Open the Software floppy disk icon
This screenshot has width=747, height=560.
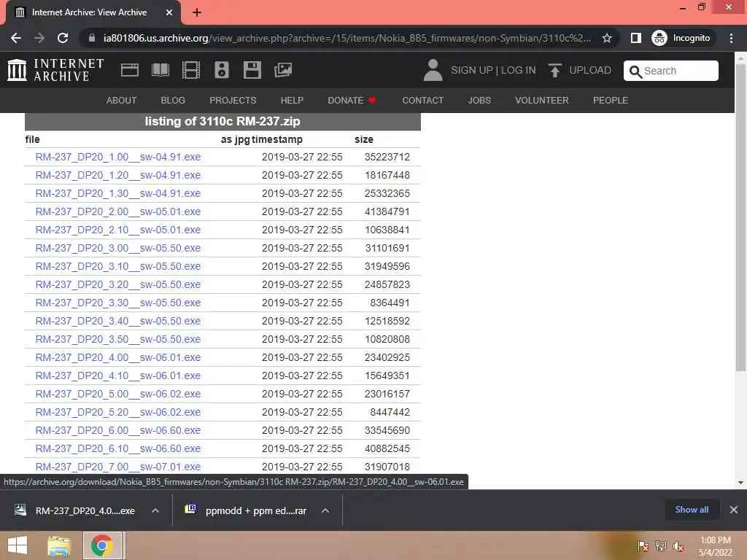coord(252,70)
